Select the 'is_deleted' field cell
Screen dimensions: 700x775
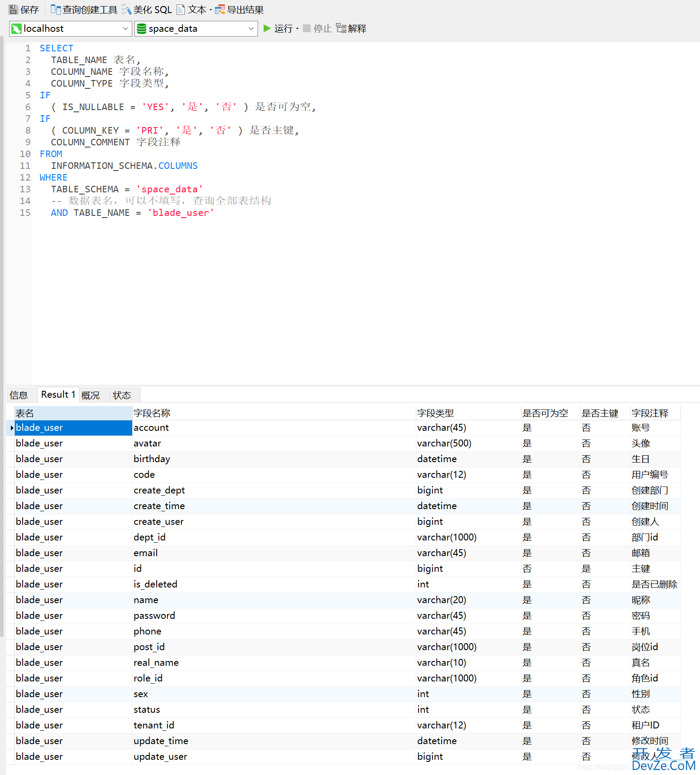point(274,584)
